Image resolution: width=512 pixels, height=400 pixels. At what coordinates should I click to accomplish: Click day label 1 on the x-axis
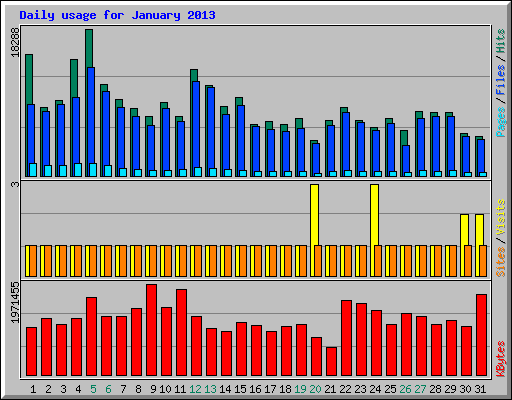click(33, 389)
